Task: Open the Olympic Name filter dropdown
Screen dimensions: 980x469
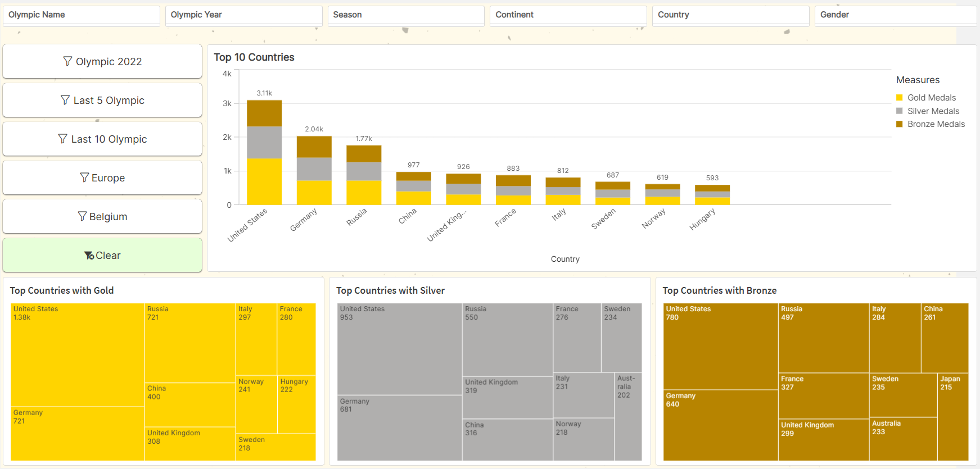Action: click(x=82, y=15)
